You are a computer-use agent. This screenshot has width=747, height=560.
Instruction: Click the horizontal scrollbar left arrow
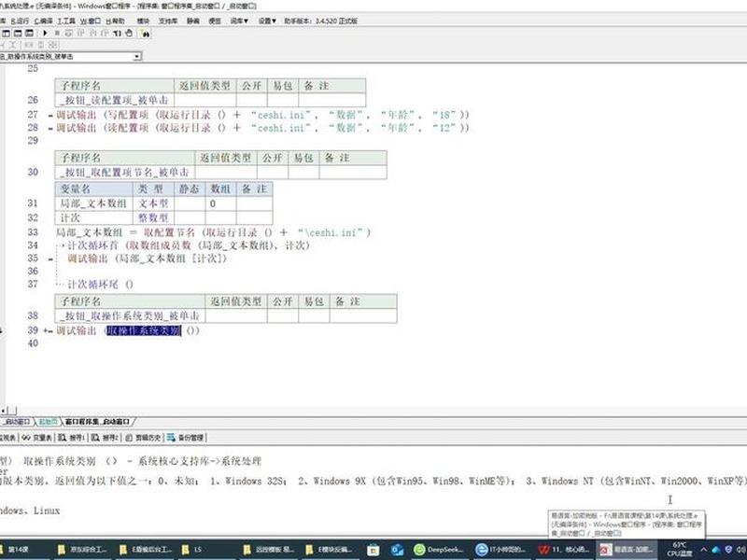click(4, 410)
